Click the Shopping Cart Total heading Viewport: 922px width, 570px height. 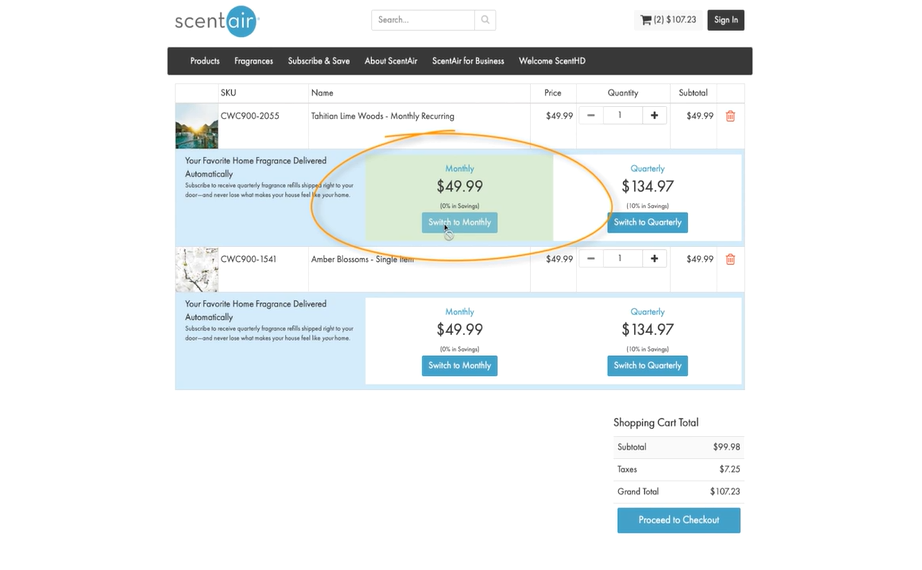tap(656, 422)
